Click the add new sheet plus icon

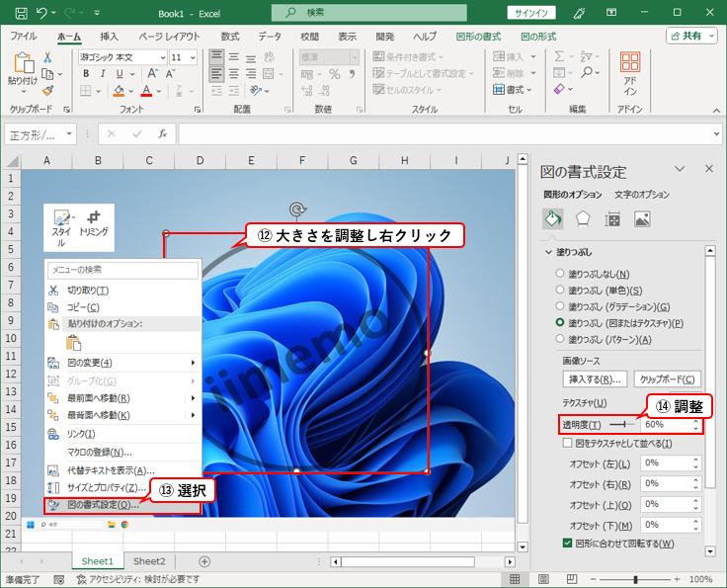[x=204, y=561]
